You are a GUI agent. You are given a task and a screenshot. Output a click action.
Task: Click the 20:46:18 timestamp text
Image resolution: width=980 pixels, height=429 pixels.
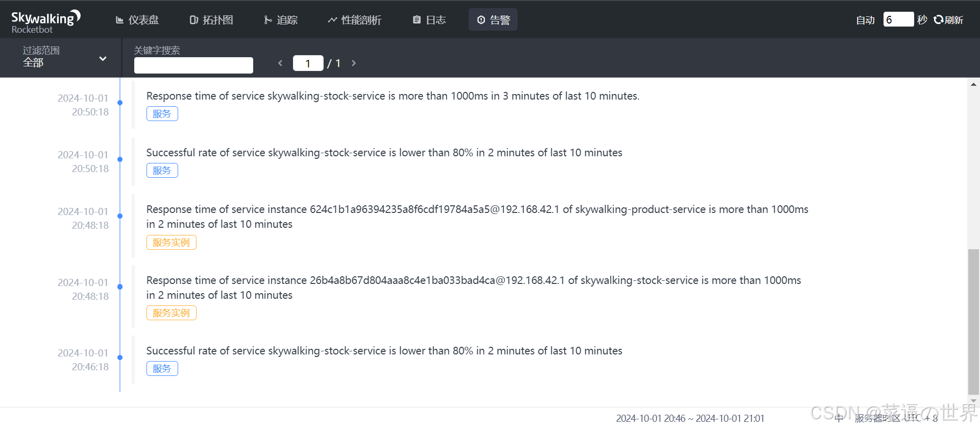83,360
